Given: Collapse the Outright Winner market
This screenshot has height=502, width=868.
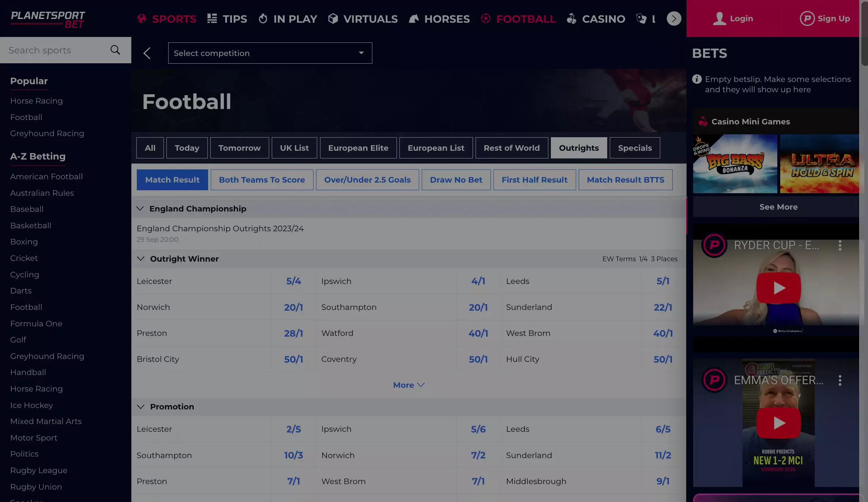Looking at the screenshot, I should [140, 259].
